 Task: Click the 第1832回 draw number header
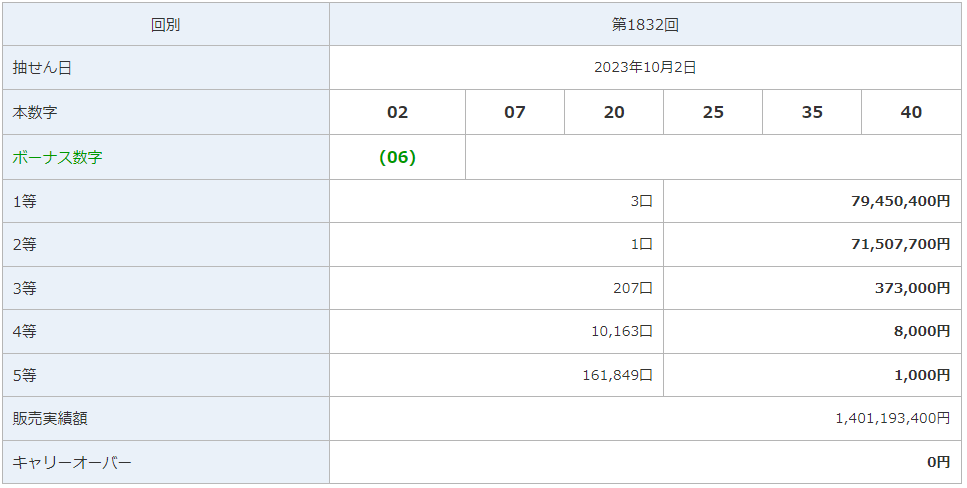pyautogui.click(x=645, y=25)
